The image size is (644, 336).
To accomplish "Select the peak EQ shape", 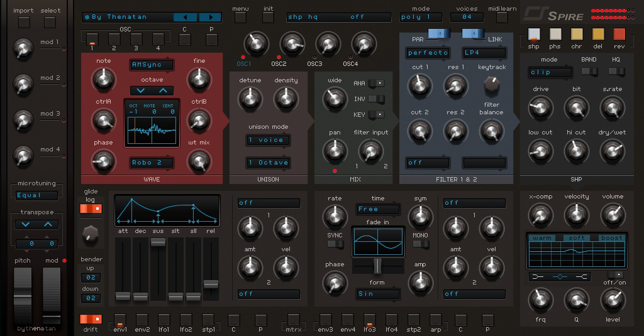I will coord(559,277).
